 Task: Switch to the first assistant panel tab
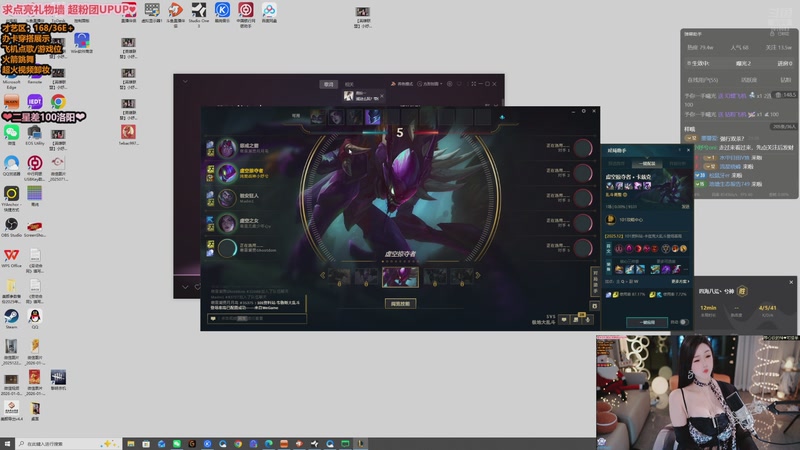pyautogui.click(x=617, y=164)
